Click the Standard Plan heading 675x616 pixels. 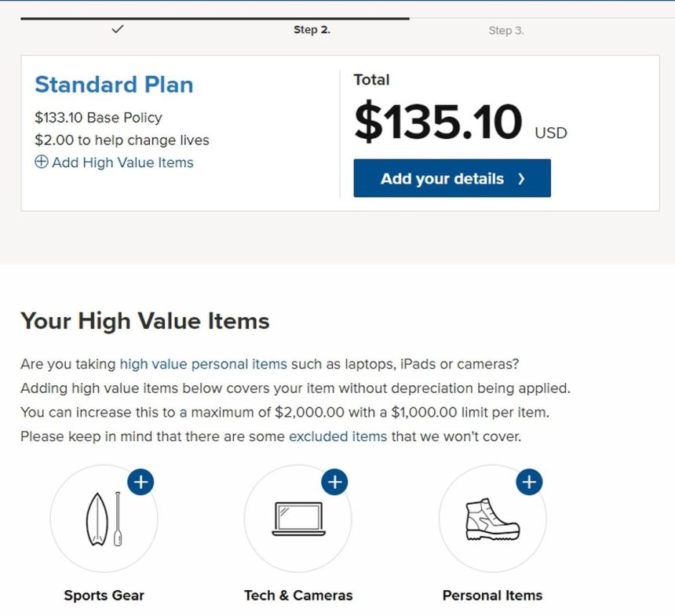click(x=114, y=85)
